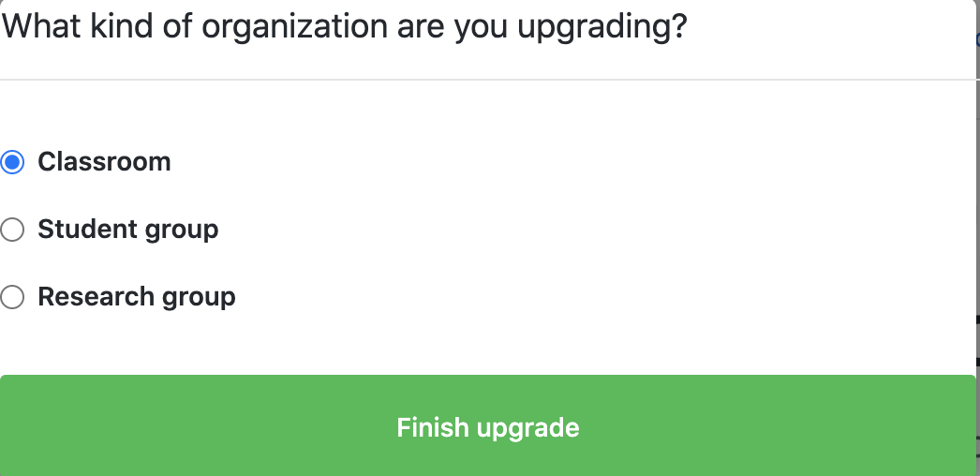This screenshot has height=476, width=980.
Task: Click the blue filled radio circle
Action: (x=12, y=162)
